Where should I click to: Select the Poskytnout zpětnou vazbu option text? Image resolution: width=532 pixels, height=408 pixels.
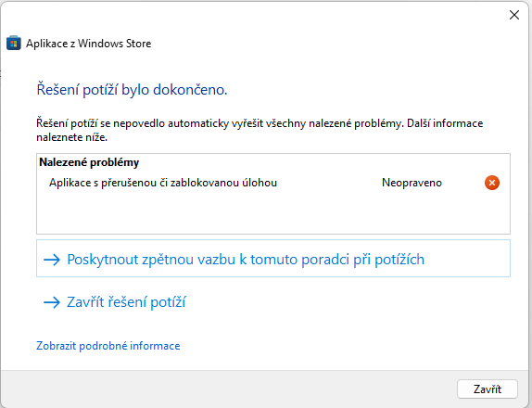pos(246,260)
